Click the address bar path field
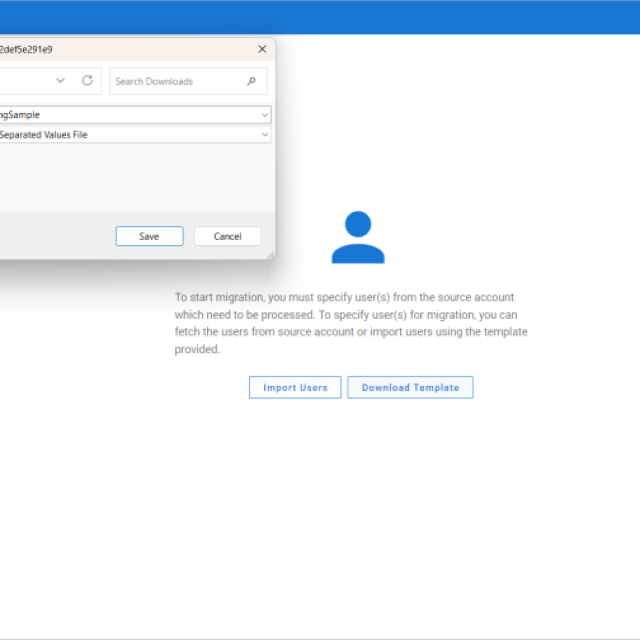640x640 pixels. (25, 81)
